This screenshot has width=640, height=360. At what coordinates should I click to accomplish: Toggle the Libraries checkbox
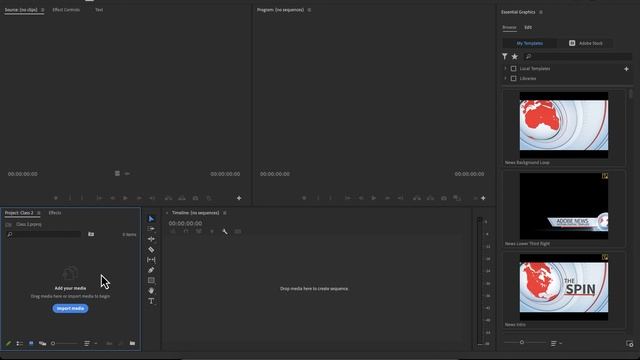point(513,78)
